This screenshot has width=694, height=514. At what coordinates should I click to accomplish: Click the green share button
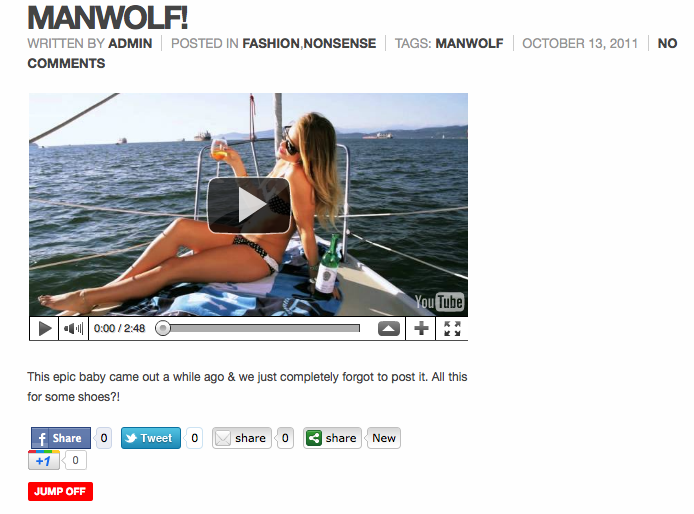coord(332,438)
